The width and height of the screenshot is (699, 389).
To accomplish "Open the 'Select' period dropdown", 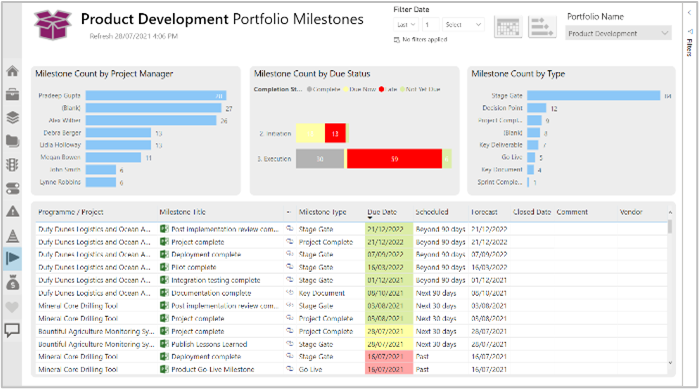I will click(x=463, y=25).
